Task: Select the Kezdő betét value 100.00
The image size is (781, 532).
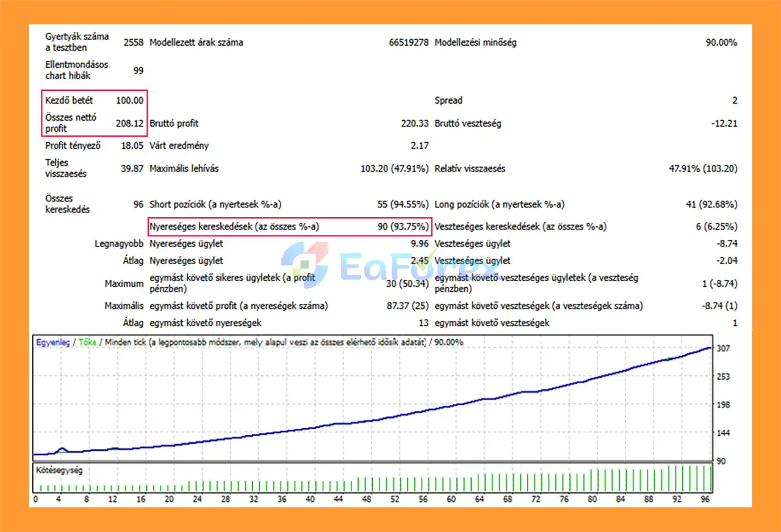Action: 129,101
